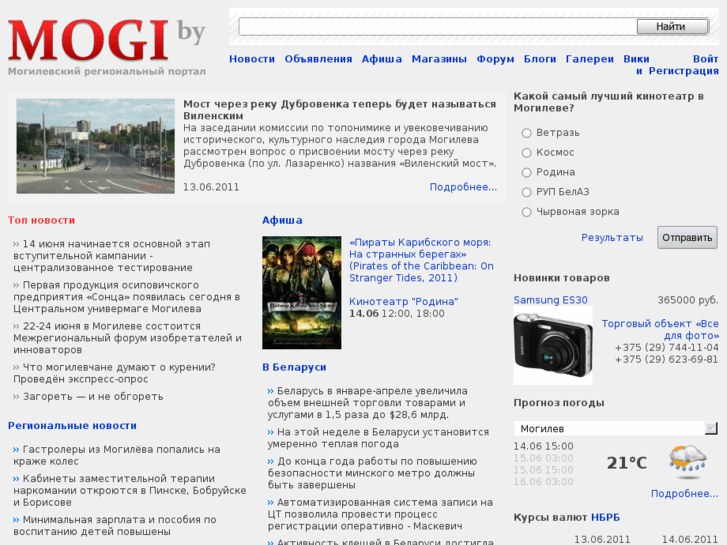Open the Афиша section heading
The image size is (727, 545).
pos(282,220)
